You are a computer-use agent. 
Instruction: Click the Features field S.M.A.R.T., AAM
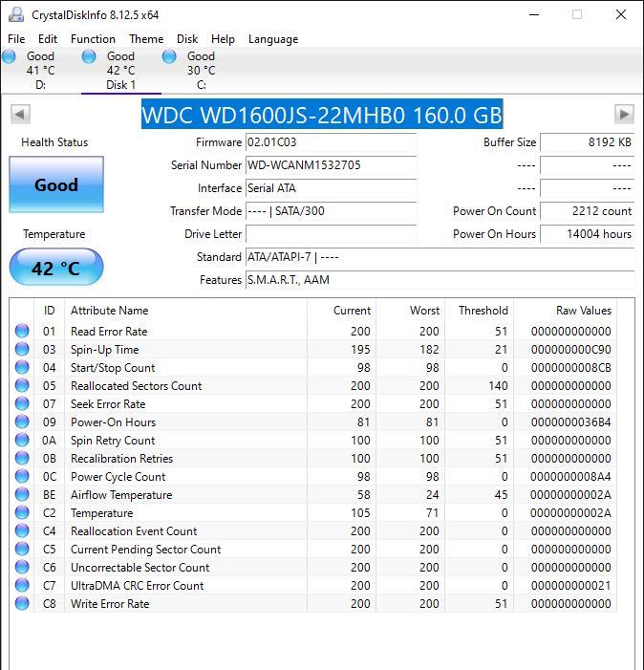[440, 280]
